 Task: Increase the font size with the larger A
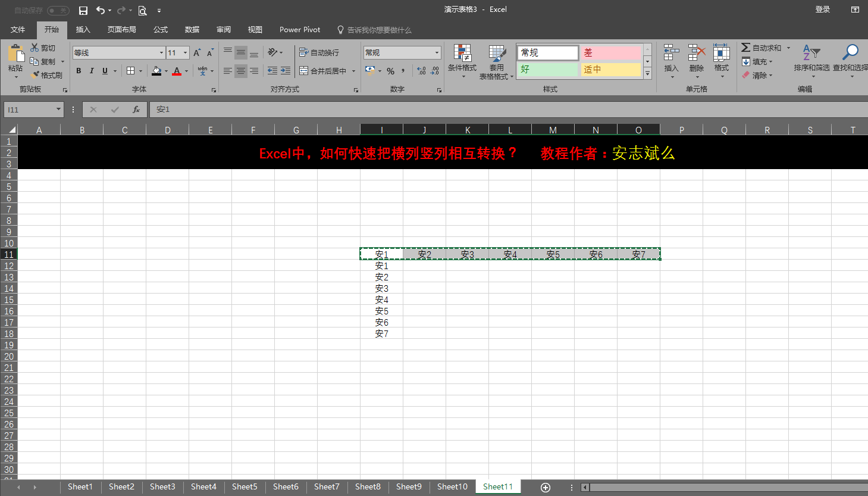point(197,53)
